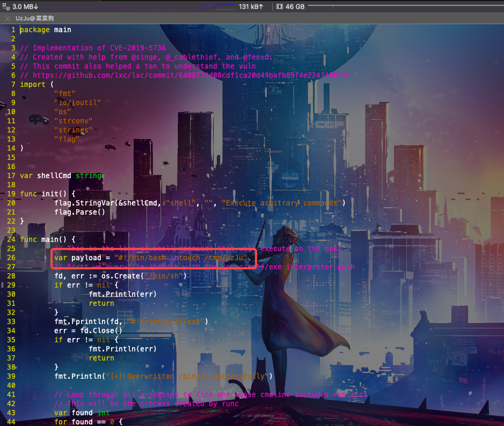The width and height of the screenshot is (504, 426).
Task: Click the "fmt" import string
Action: tap(64, 93)
